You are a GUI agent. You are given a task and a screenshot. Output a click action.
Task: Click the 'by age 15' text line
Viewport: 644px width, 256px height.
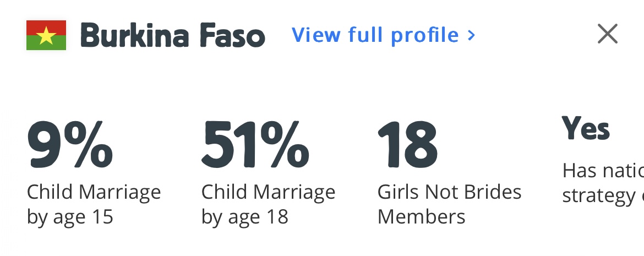pyautogui.click(x=70, y=217)
